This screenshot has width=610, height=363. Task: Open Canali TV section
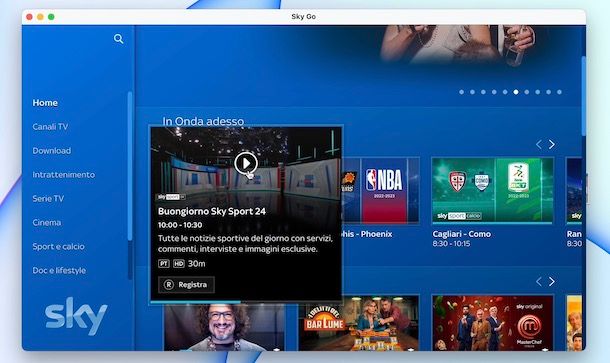50,127
